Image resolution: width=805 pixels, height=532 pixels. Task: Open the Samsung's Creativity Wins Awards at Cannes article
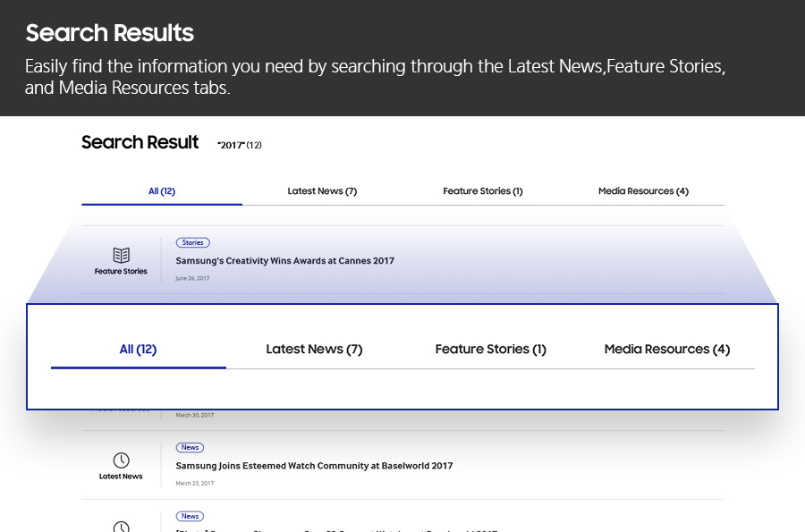(x=284, y=261)
